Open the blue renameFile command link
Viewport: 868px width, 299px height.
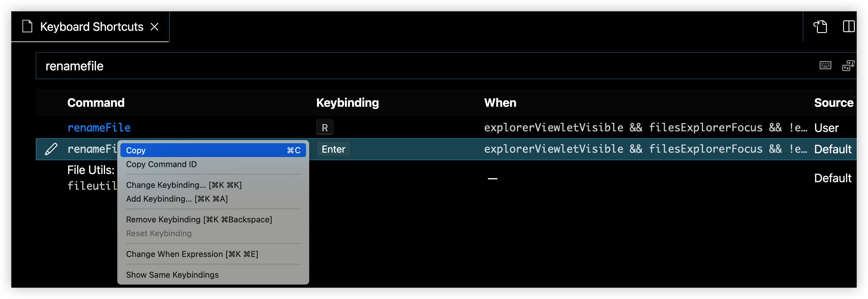(99, 128)
